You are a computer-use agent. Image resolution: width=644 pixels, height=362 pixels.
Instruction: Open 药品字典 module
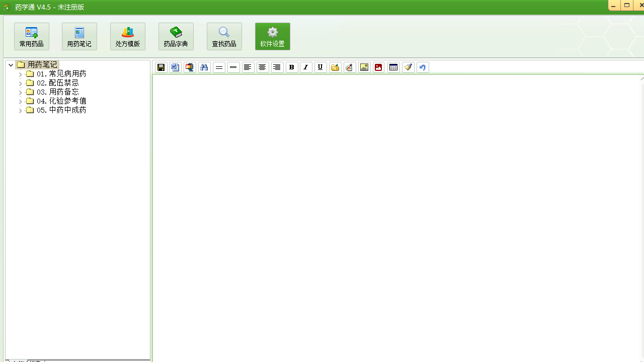[x=176, y=36]
